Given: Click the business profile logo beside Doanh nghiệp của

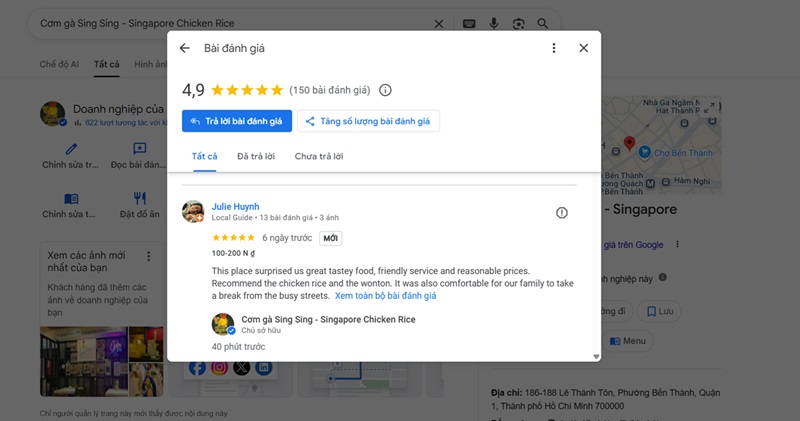Looking at the screenshot, I should coord(53,114).
